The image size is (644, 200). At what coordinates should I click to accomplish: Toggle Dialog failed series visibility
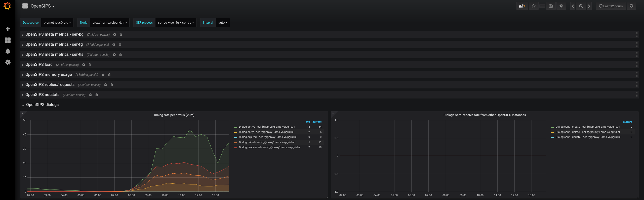[266, 142]
